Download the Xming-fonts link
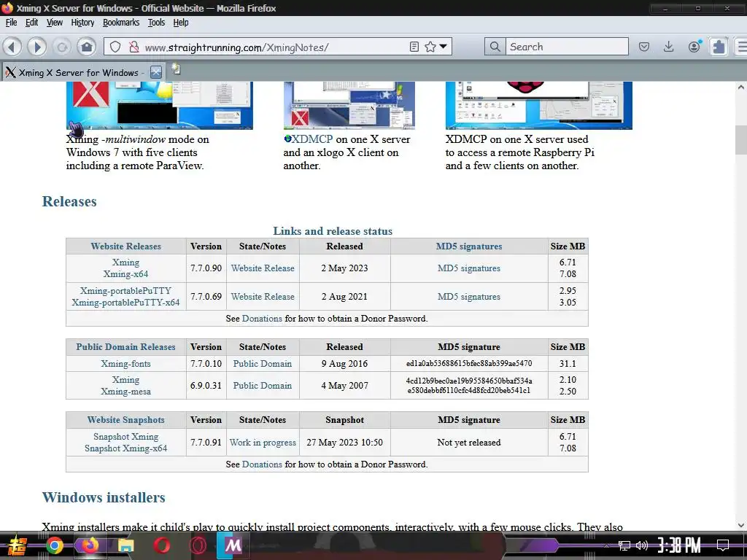This screenshot has height=560, width=747. (x=125, y=364)
